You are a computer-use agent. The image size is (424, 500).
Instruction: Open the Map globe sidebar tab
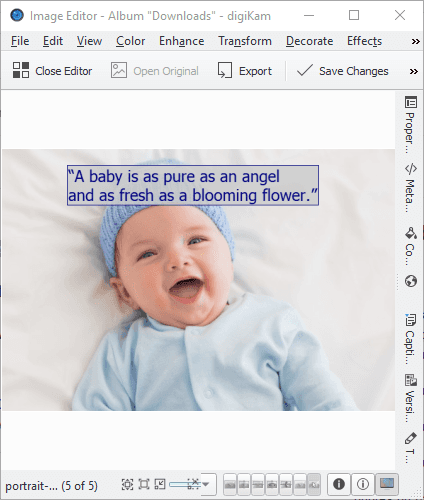point(411,281)
